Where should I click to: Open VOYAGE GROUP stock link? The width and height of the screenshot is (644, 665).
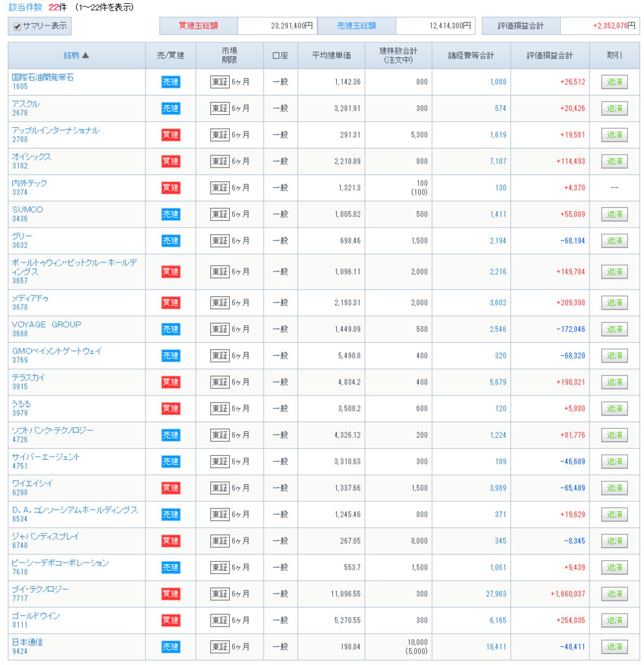46,325
